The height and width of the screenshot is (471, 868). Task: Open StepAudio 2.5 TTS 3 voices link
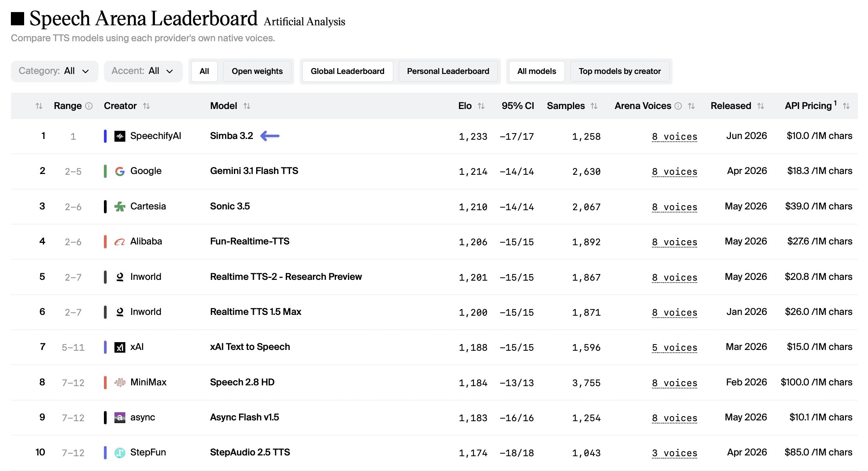pos(675,453)
